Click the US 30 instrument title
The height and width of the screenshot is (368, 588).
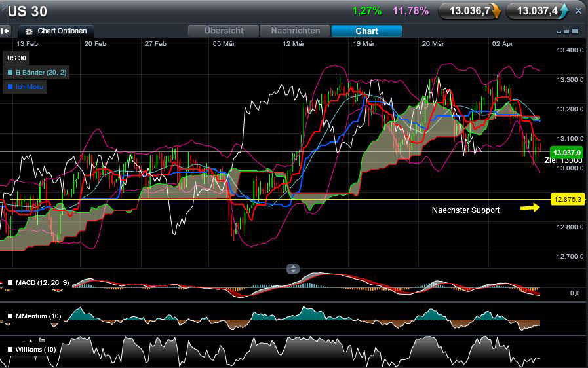click(x=28, y=11)
